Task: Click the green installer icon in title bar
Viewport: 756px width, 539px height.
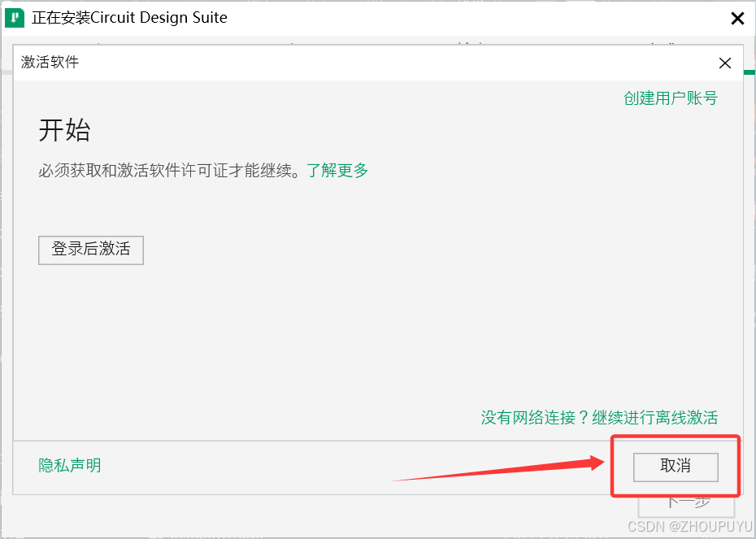Action: [x=15, y=19]
